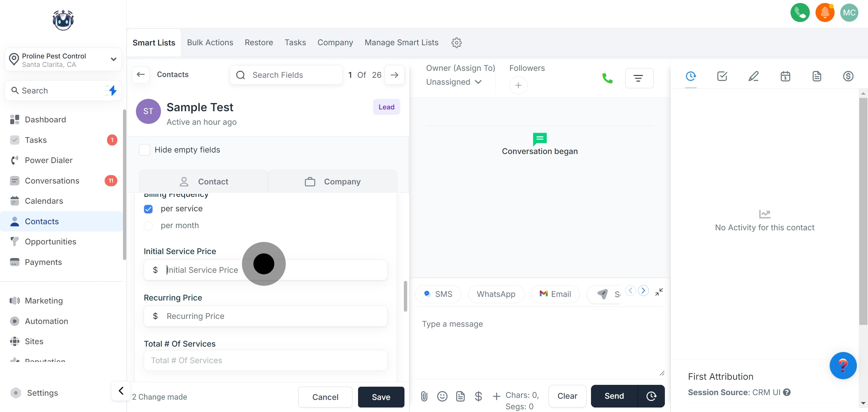Open the Smart Lists settings gear icon
The width and height of the screenshot is (868, 412).
click(456, 42)
